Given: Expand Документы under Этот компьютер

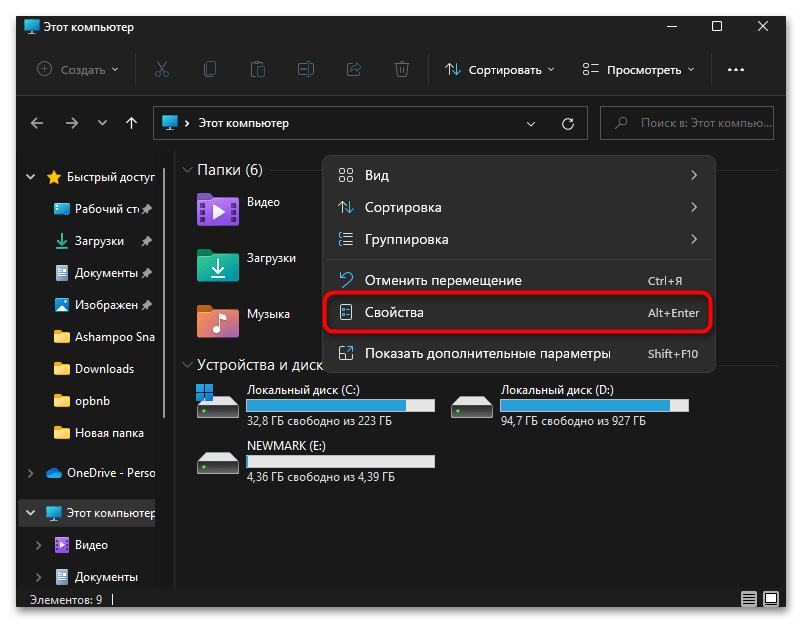Looking at the screenshot, I should (x=38, y=577).
